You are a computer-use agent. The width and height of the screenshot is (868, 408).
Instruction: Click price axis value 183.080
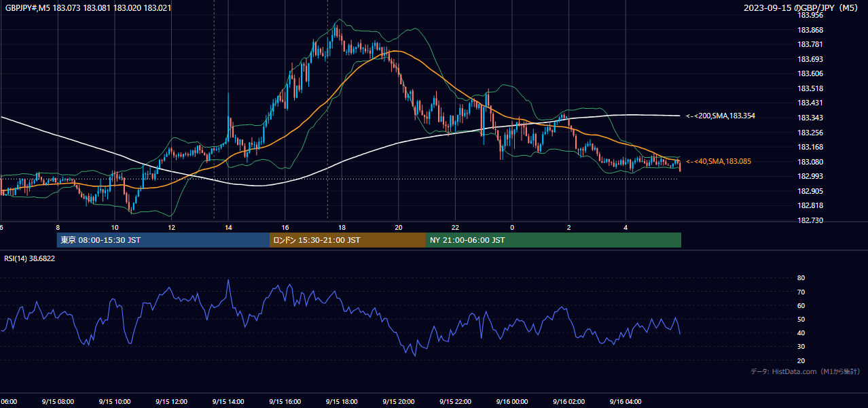coord(810,162)
